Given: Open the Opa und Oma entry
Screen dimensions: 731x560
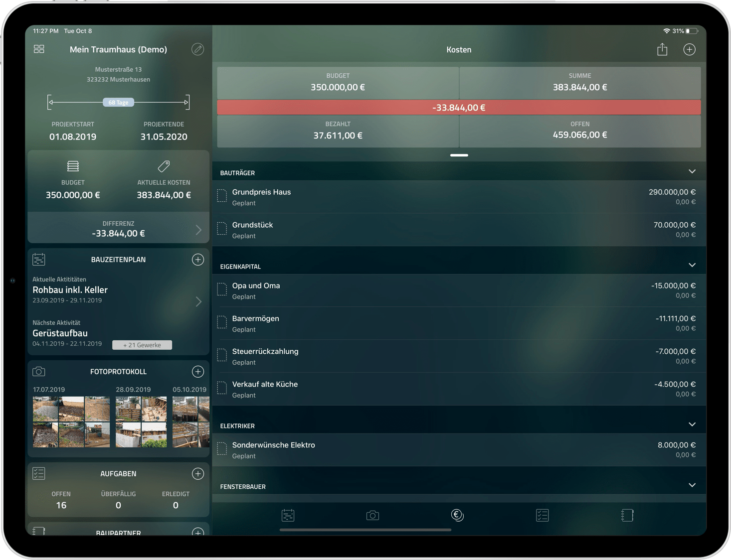Looking at the screenshot, I should coord(459,290).
